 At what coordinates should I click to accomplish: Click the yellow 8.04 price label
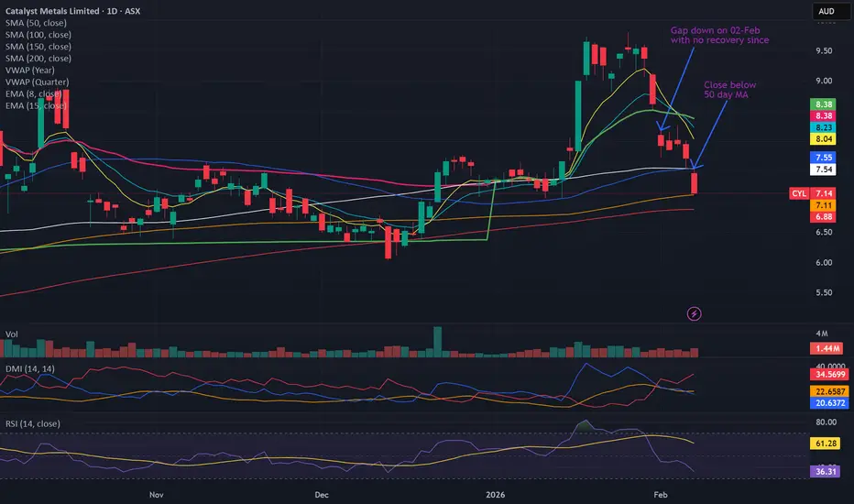[824, 139]
